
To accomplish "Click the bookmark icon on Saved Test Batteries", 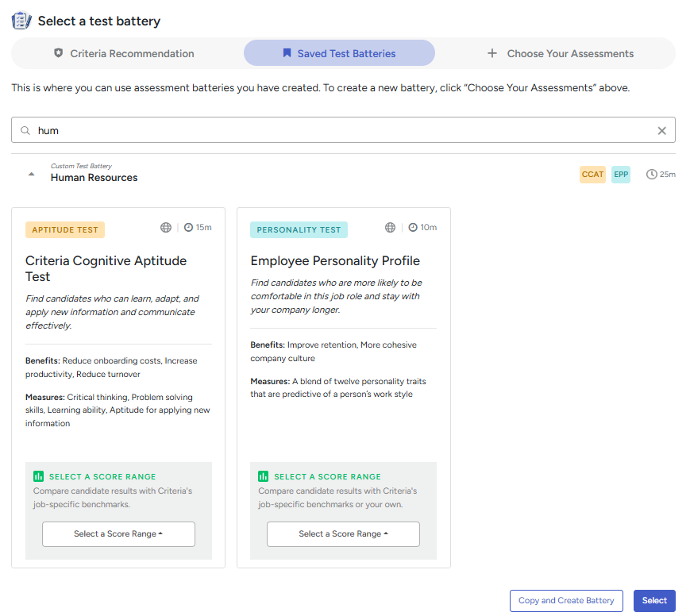I will click(287, 53).
